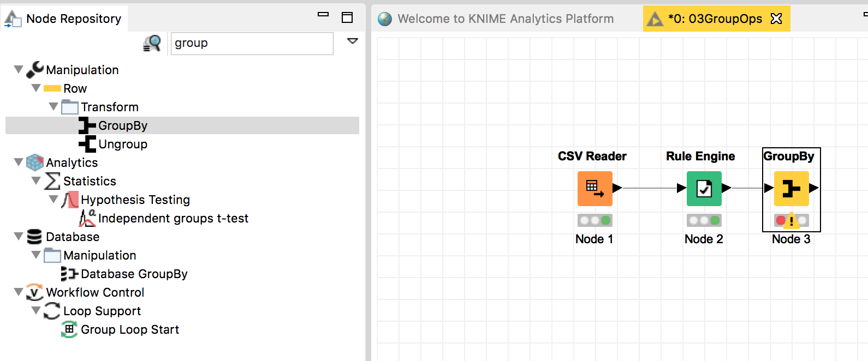Collapse the Manipulation category in repository
The width and height of the screenshot is (868, 361).
[19, 69]
